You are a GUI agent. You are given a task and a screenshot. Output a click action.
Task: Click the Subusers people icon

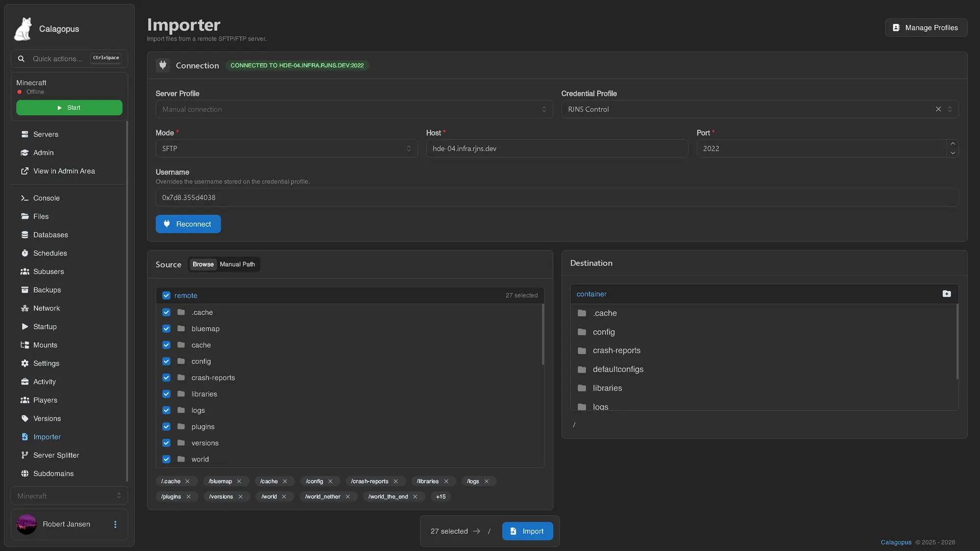click(x=24, y=271)
